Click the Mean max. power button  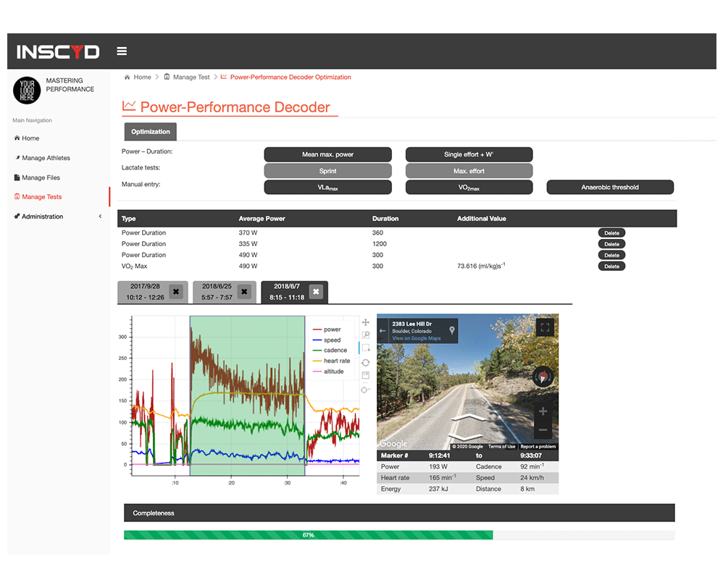[x=327, y=155]
